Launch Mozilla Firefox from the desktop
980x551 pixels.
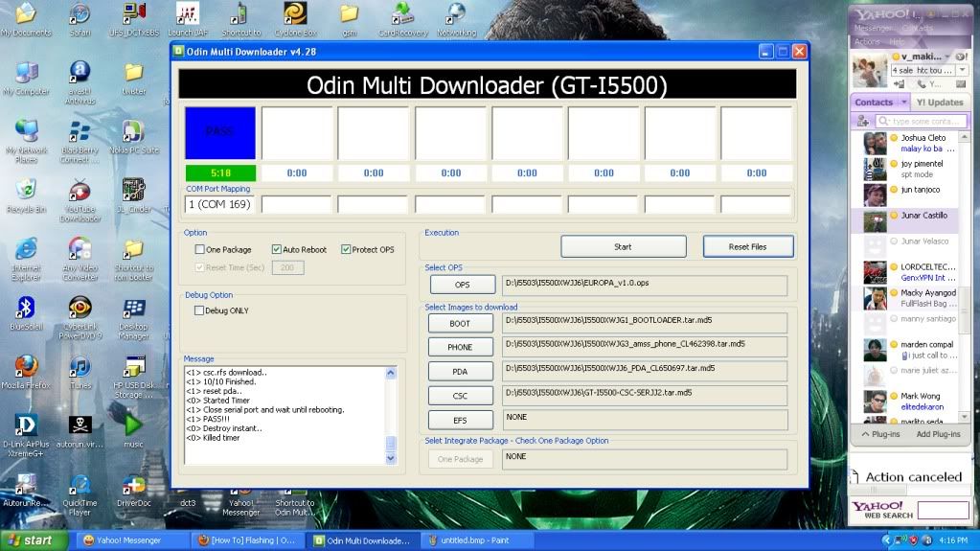click(x=26, y=372)
